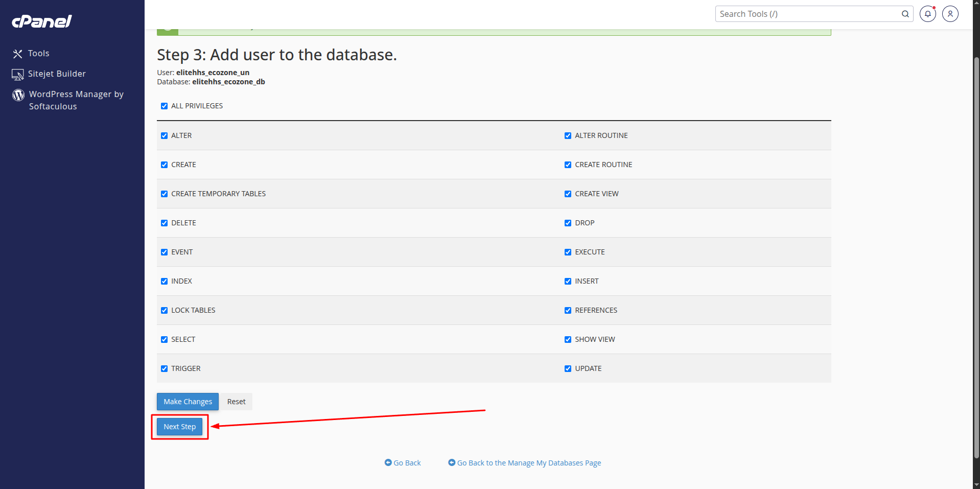Image resolution: width=980 pixels, height=489 pixels.
Task: Click the username elitehhs_ecozone_un
Action: (x=213, y=73)
